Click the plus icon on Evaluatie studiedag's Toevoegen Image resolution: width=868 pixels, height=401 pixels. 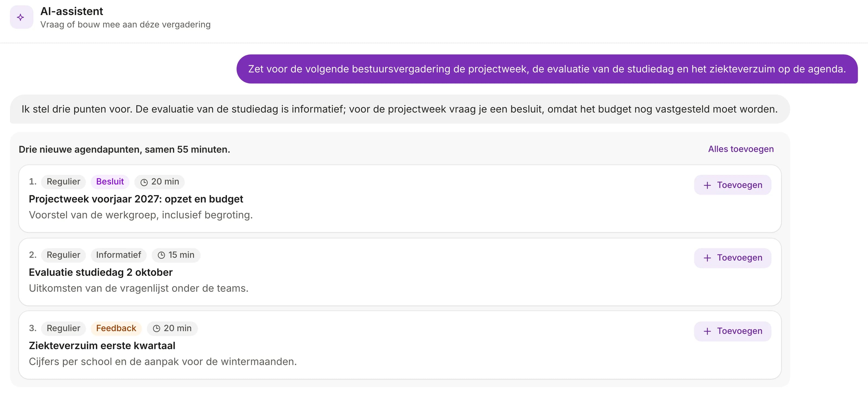[707, 258]
